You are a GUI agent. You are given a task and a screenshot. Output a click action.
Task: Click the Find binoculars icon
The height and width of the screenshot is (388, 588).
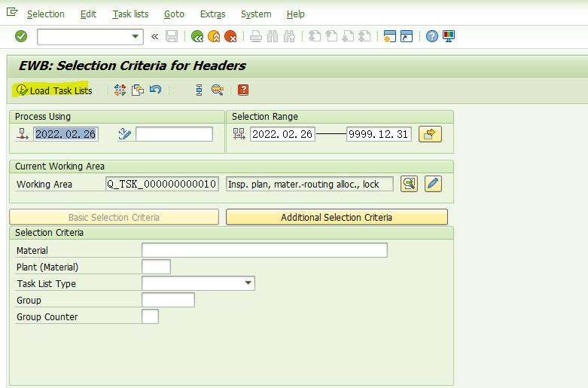pyautogui.click(x=273, y=36)
